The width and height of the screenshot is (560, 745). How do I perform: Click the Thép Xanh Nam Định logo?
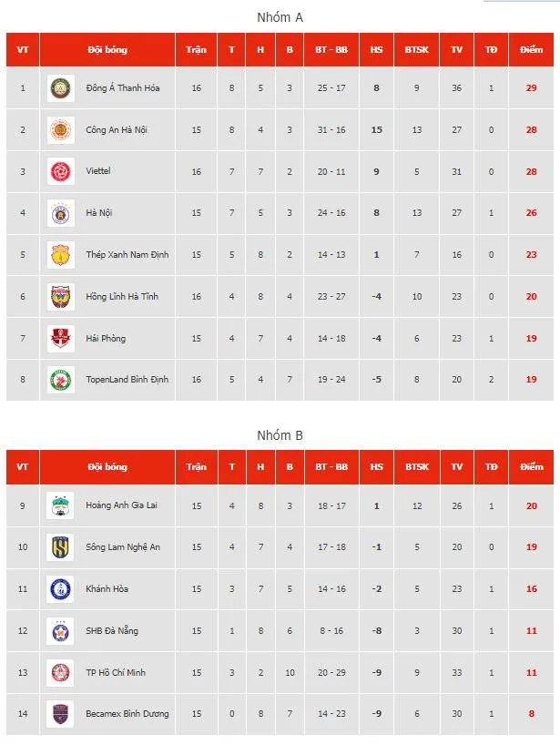click(x=61, y=255)
